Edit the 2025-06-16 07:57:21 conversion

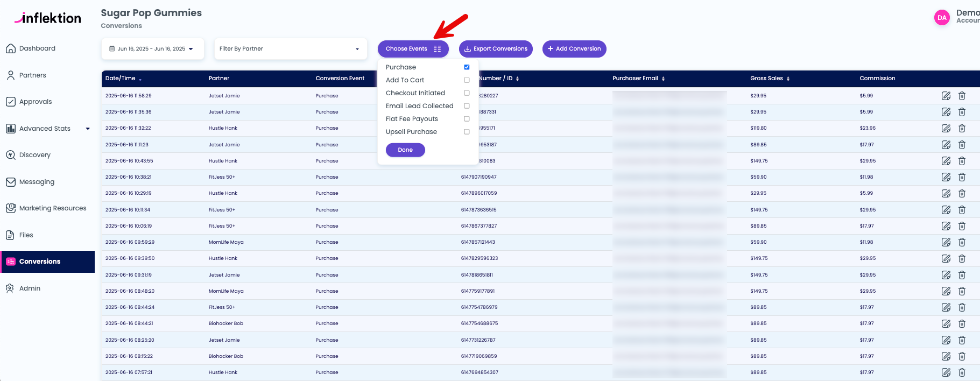click(946, 372)
